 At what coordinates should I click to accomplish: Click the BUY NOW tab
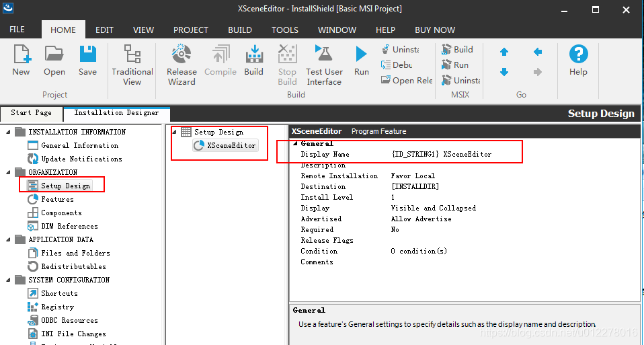(x=435, y=30)
